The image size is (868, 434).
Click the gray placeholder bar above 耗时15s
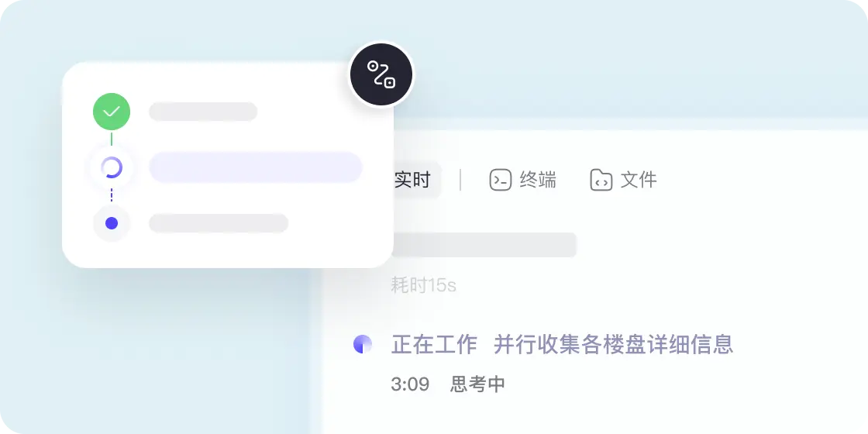[484, 245]
